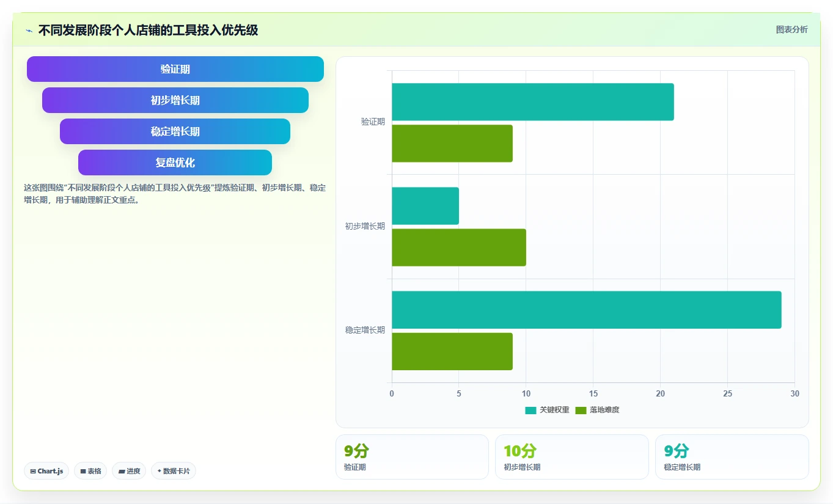Image resolution: width=833 pixels, height=504 pixels.
Task: Click the lightning icon beside the title
Action: (x=29, y=31)
